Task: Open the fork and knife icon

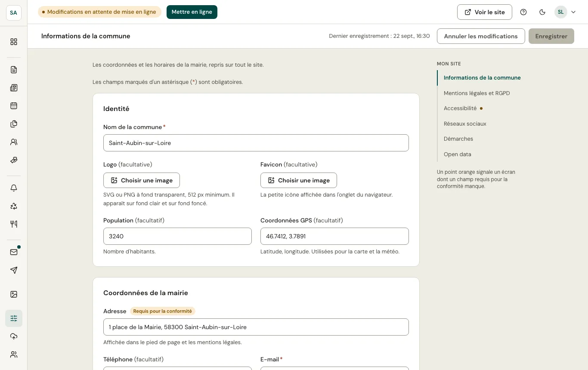Action: point(14,224)
